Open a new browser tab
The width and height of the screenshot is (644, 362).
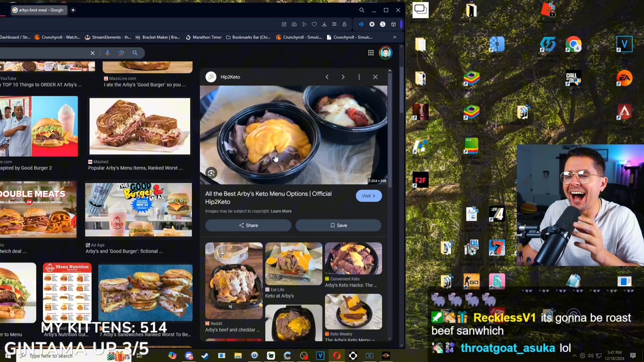click(x=73, y=10)
